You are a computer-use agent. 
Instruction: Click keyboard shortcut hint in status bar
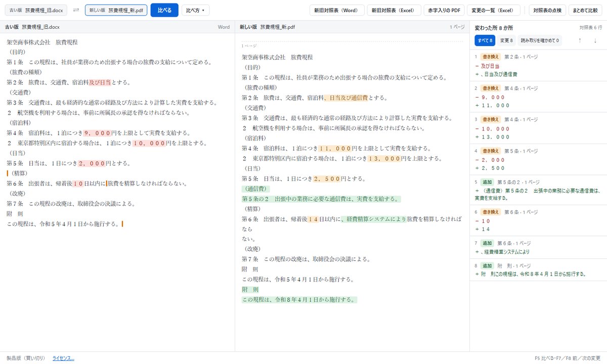pyautogui.click(x=568, y=358)
